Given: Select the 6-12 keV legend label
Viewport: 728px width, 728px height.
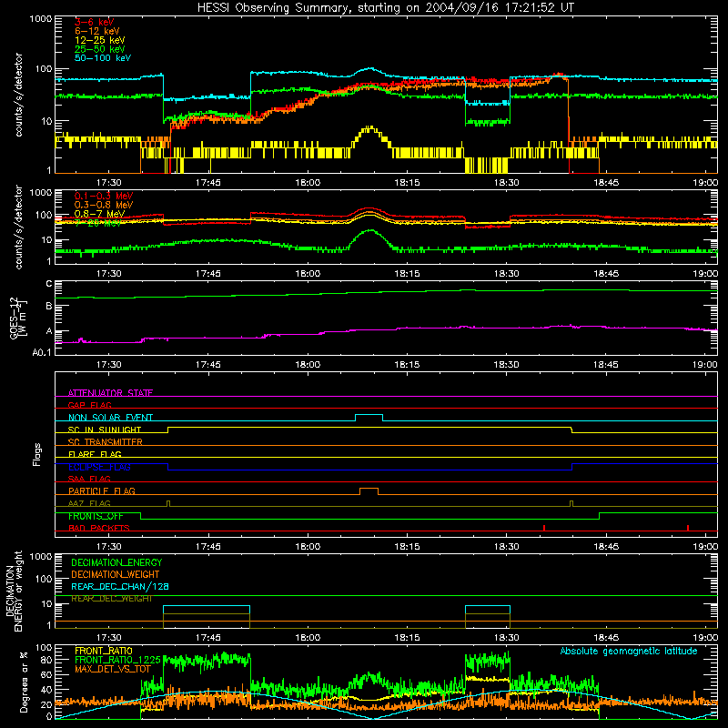Looking at the screenshot, I should point(96,31).
